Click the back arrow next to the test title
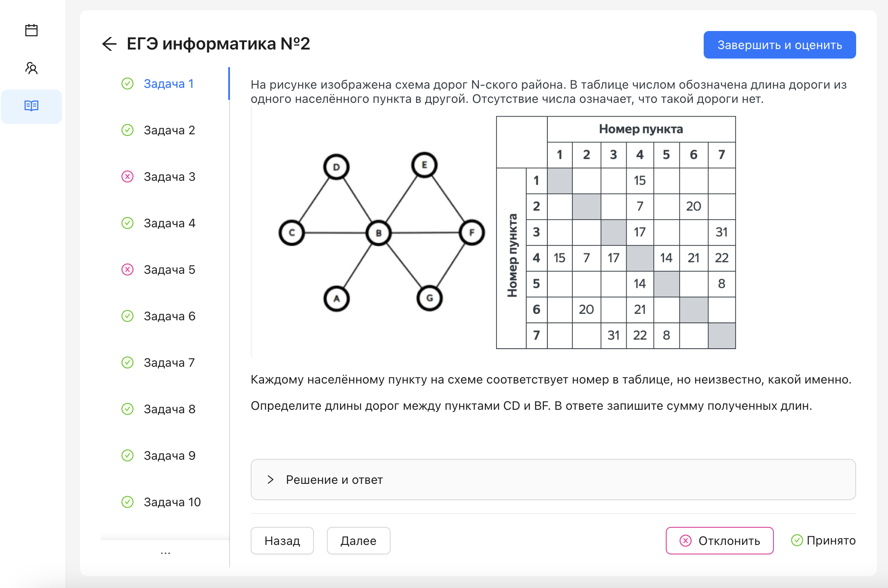The height and width of the screenshot is (588, 888). [110, 43]
